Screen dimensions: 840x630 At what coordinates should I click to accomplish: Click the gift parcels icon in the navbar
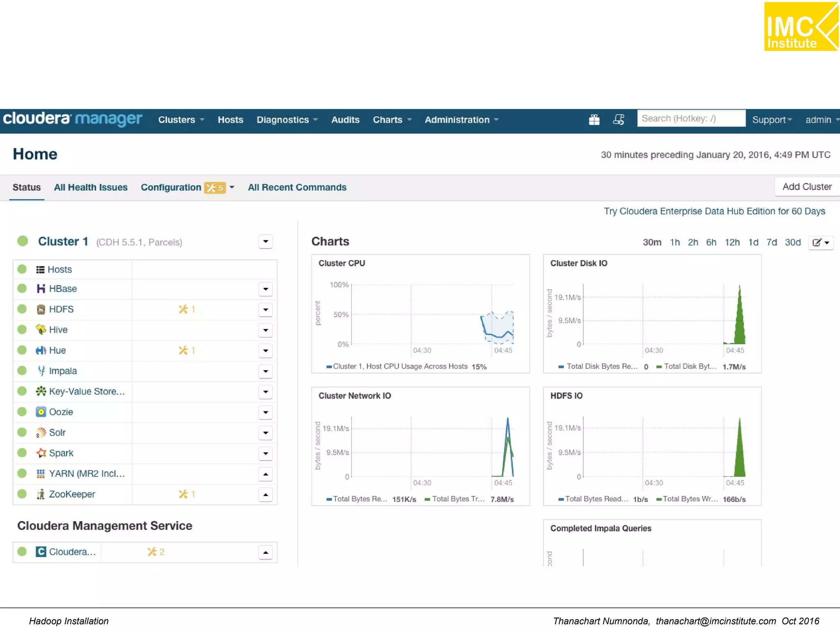coord(594,119)
